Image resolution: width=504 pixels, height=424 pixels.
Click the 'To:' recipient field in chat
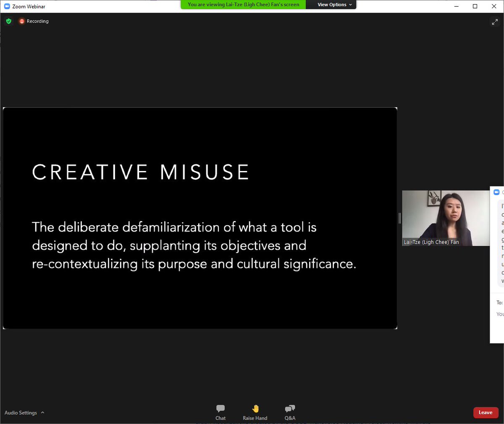[x=499, y=303]
